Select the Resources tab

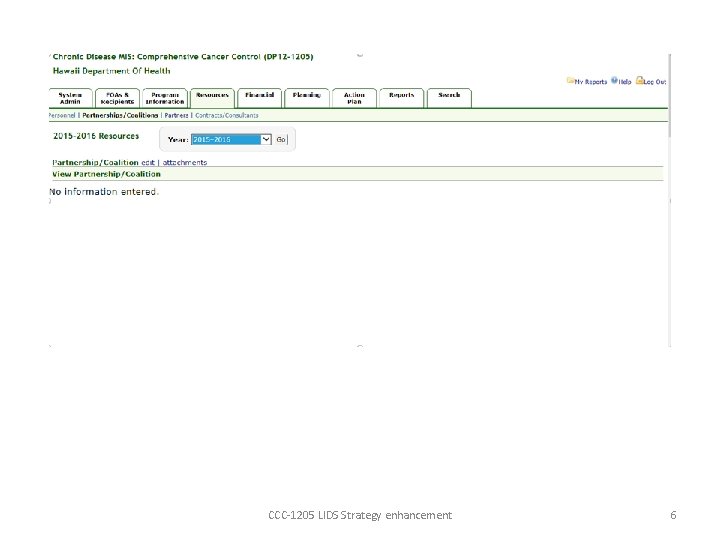212,98
